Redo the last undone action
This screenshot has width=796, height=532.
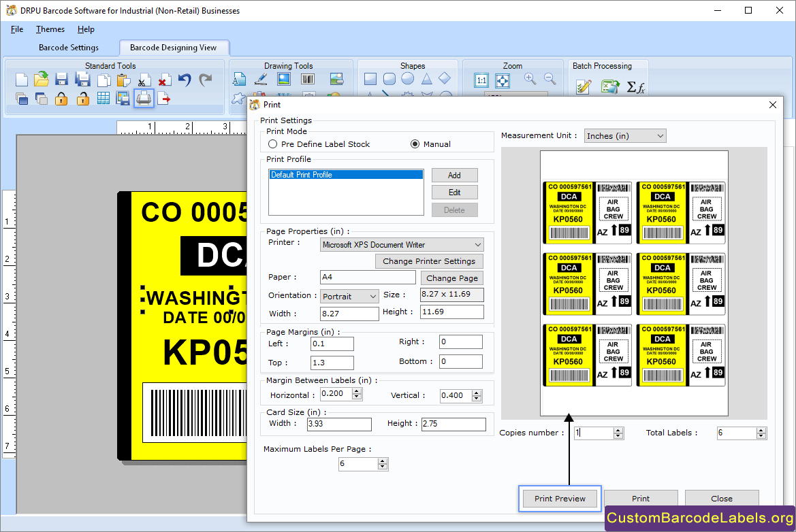tap(205, 80)
